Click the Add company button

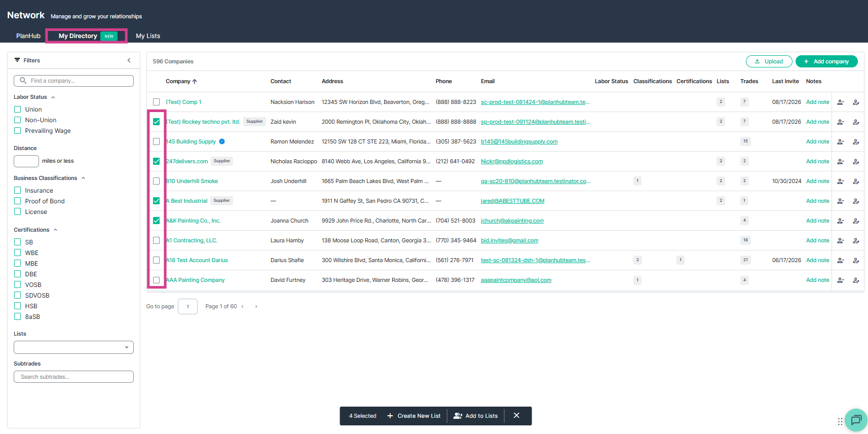point(826,61)
